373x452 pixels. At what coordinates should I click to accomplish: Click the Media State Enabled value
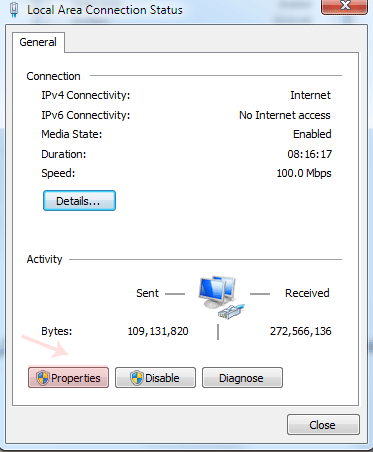click(x=312, y=134)
